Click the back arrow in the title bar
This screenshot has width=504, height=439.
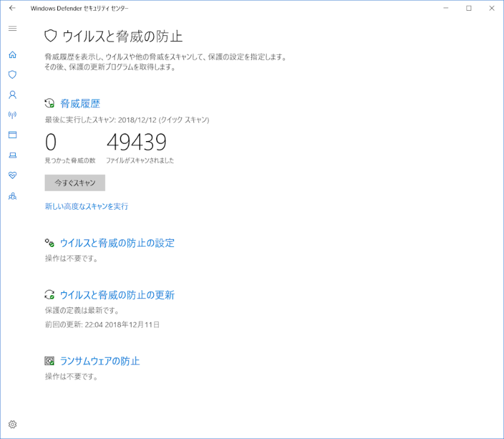coord(12,8)
